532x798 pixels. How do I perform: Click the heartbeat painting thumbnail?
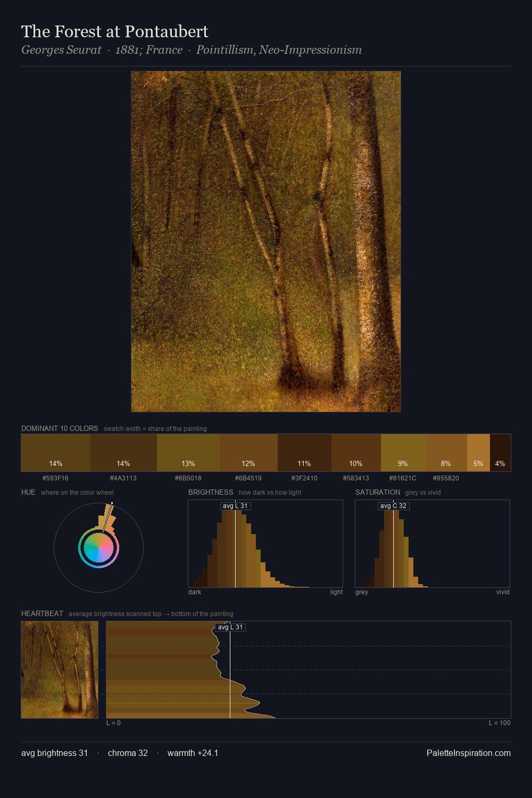pos(60,670)
